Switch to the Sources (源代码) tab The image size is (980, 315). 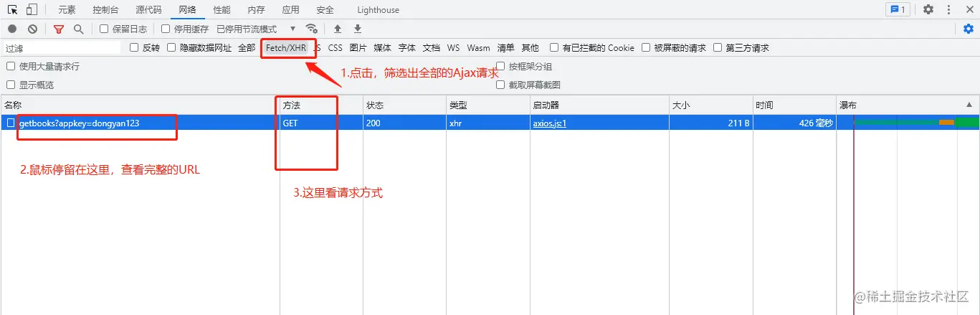(x=148, y=10)
